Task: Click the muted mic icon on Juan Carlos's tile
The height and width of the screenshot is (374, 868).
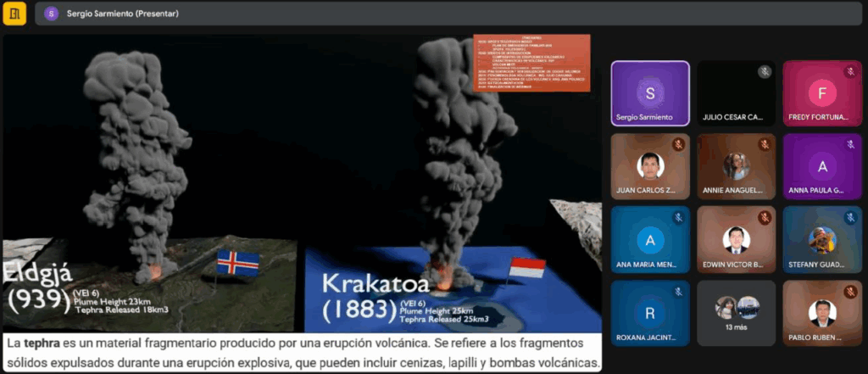Action: (678, 145)
